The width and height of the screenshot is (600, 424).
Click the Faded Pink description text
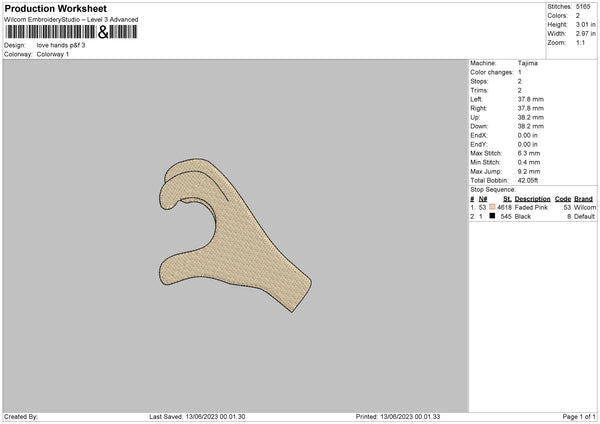pyautogui.click(x=531, y=208)
